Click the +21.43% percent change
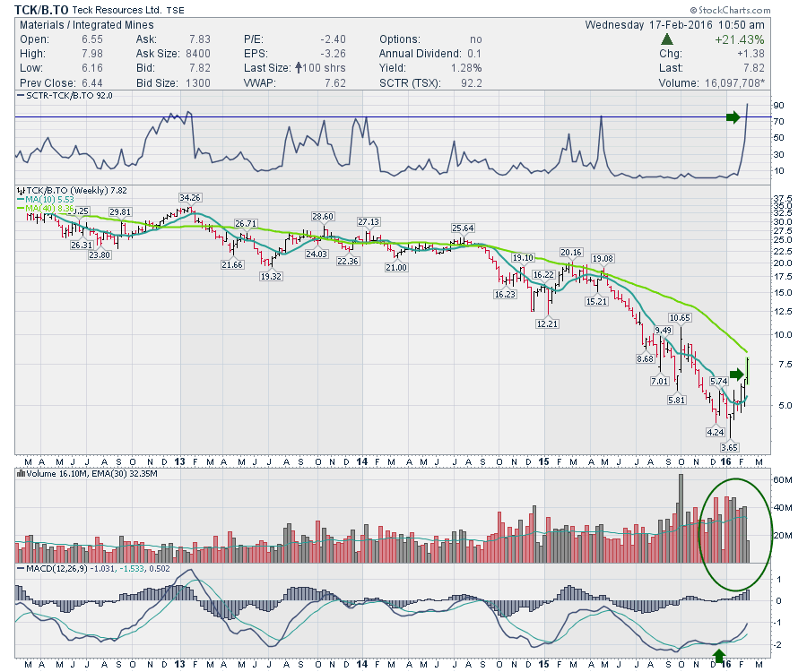The height and width of the screenshot is (672, 807). [x=739, y=39]
